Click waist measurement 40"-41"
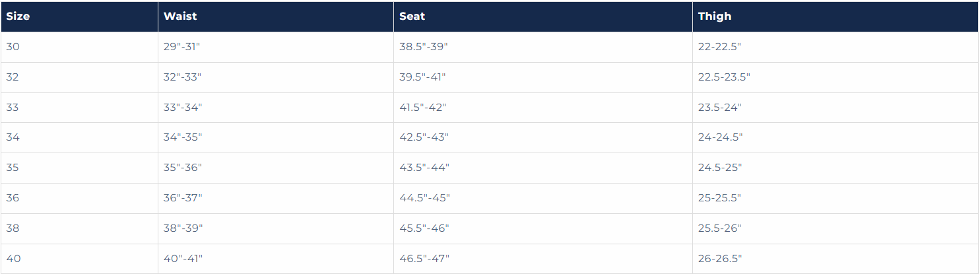 coord(183,259)
